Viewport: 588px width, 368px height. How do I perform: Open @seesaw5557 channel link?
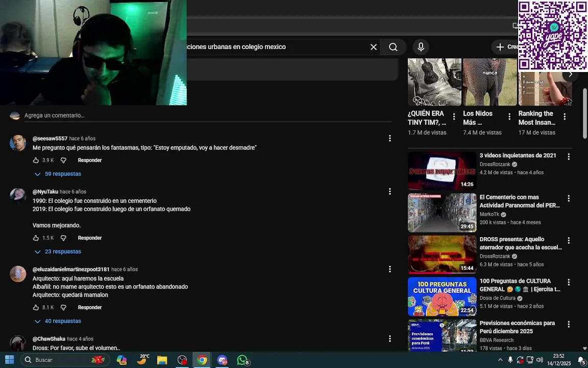click(x=50, y=139)
